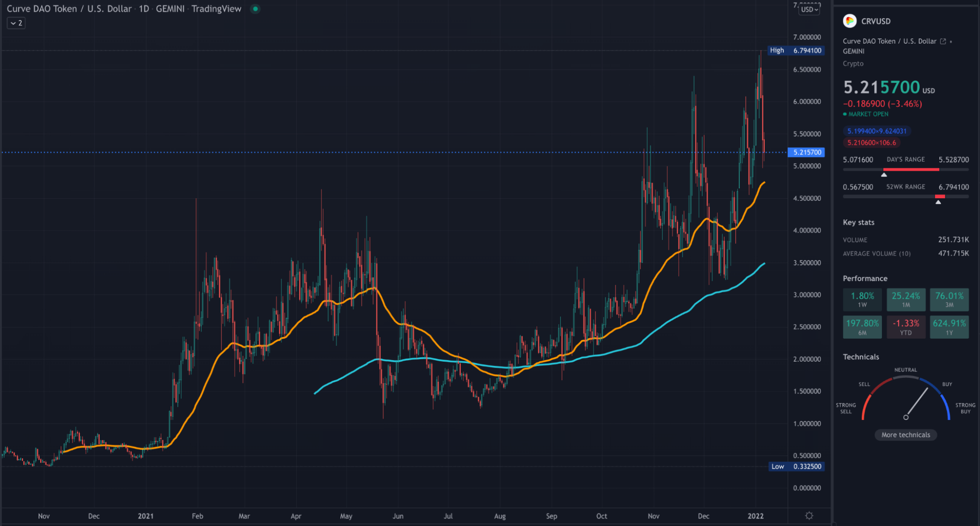
Task: Click the large price 5.215700 USD
Action: (888, 87)
